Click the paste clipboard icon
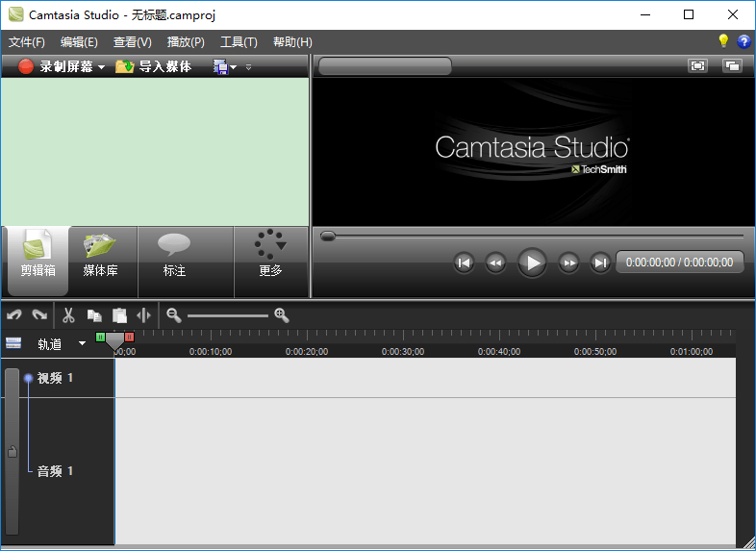Image resolution: width=756 pixels, height=551 pixels. pos(119,315)
